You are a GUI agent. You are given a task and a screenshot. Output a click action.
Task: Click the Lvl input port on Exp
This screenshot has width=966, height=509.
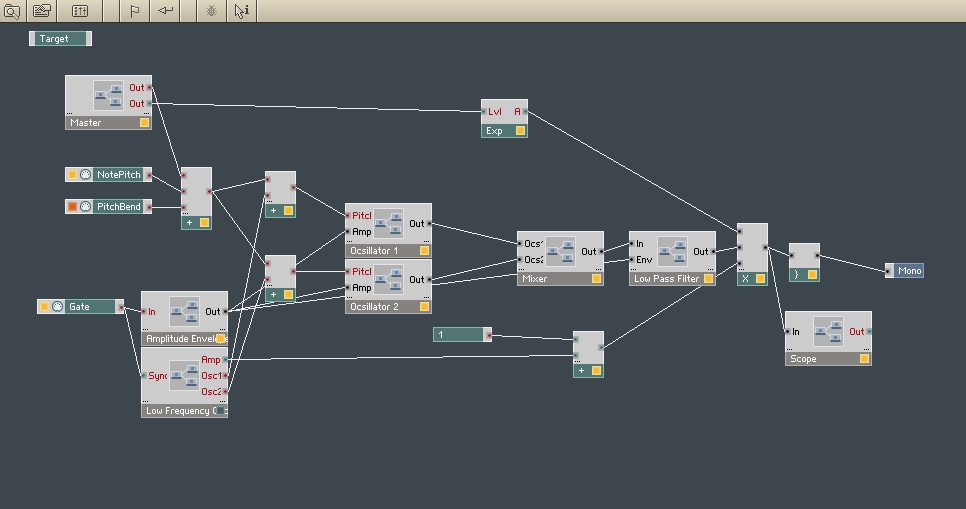click(484, 112)
